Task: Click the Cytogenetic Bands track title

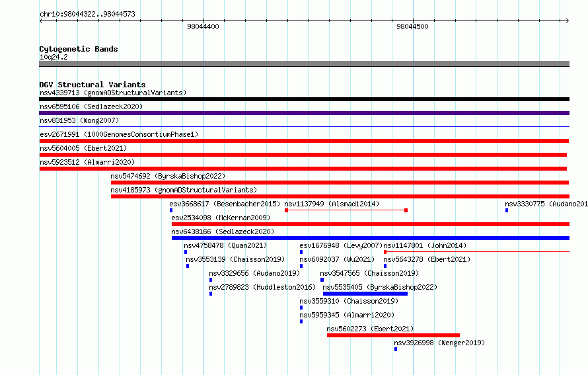Action: (x=79, y=49)
